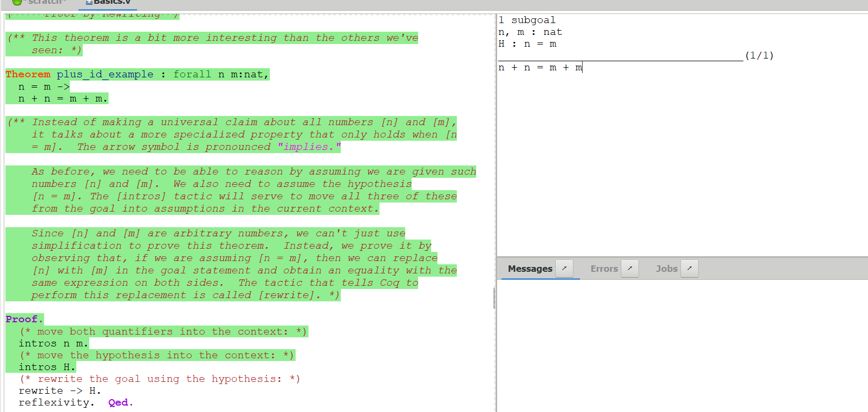Open the Jobs tab
This screenshot has height=412, width=868.
666,269
